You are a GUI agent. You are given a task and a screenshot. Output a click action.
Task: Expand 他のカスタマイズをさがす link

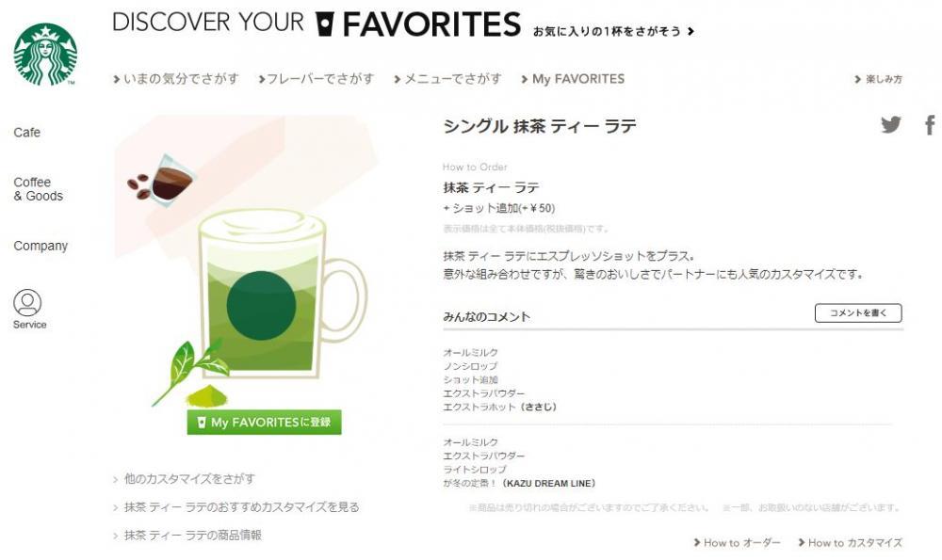(185, 479)
